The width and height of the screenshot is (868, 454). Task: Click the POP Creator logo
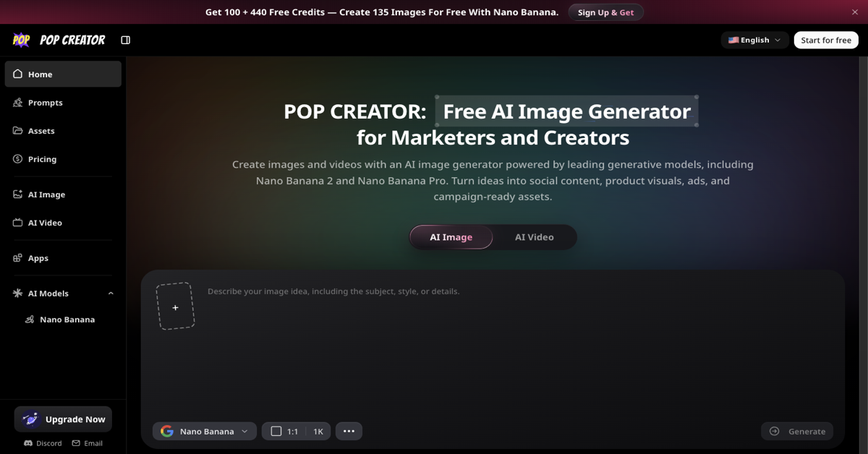[59, 40]
